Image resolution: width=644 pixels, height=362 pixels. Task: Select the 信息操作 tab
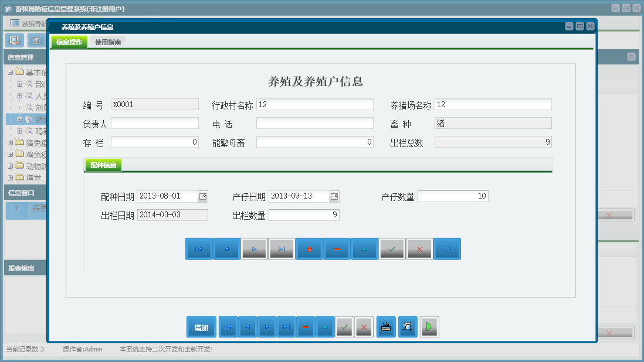tap(69, 42)
